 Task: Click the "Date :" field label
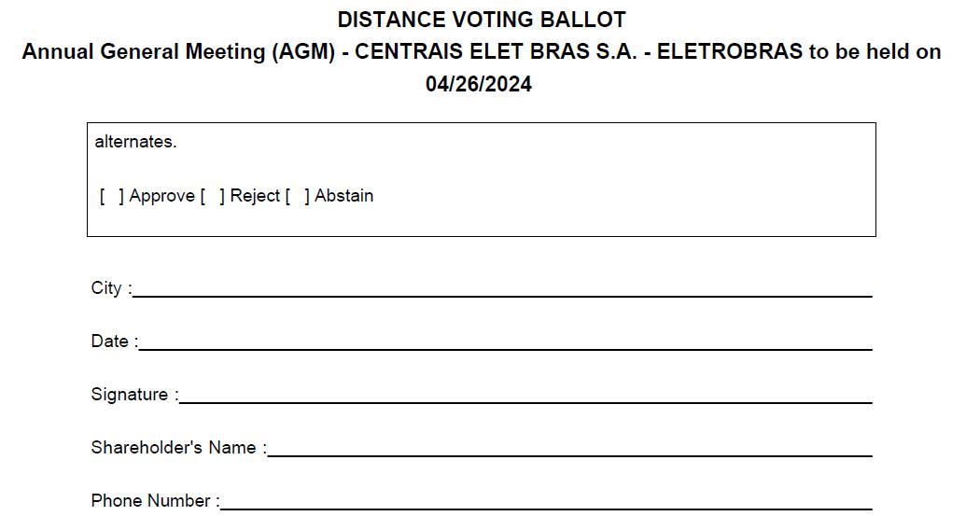pos(114,342)
